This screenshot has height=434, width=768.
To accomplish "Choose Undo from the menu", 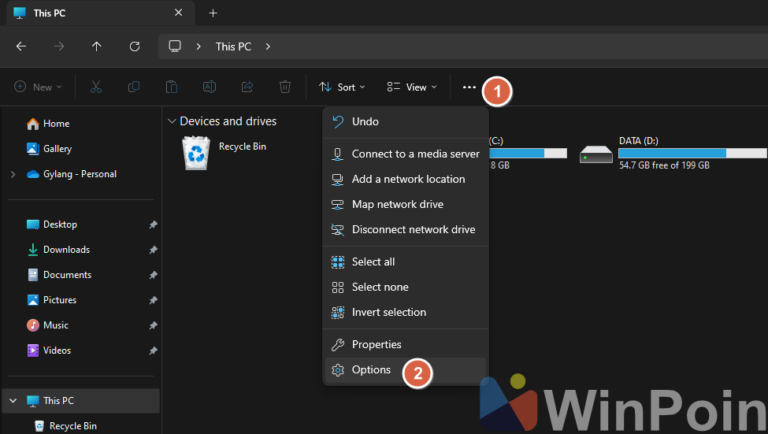I will pyautogui.click(x=406, y=121).
